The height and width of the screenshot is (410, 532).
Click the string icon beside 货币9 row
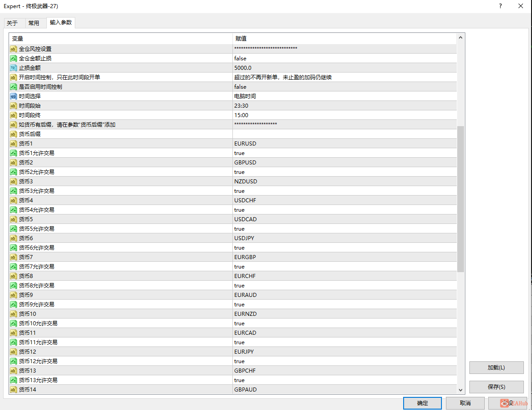click(13, 295)
